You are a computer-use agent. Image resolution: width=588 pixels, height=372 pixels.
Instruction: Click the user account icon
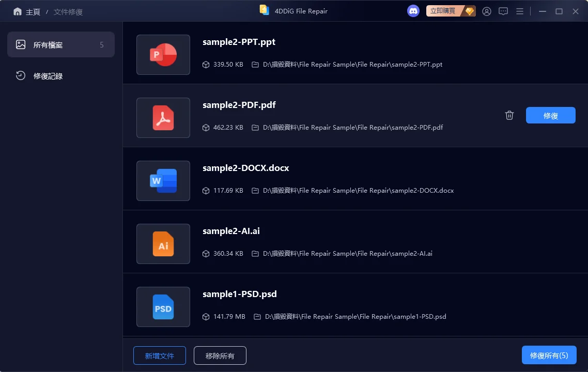tap(487, 11)
